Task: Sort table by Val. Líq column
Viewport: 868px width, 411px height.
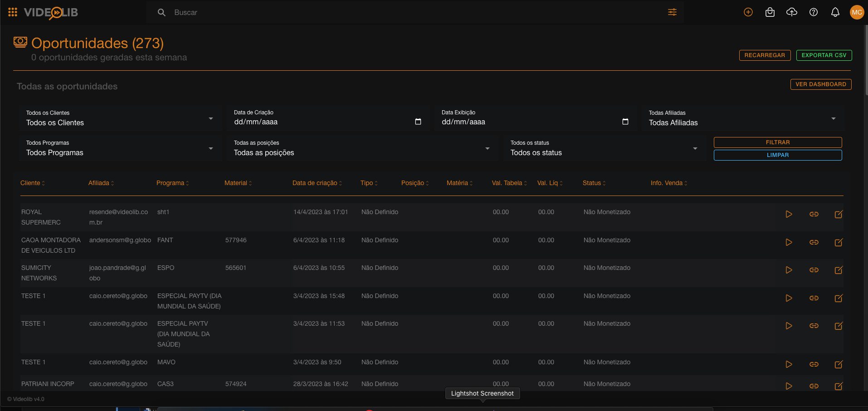Action: pyautogui.click(x=550, y=183)
